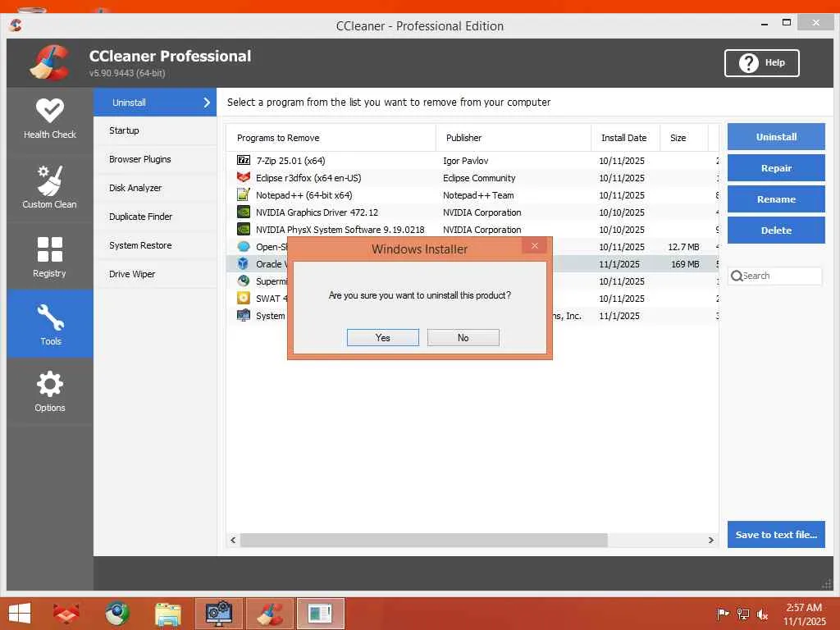The height and width of the screenshot is (630, 840).
Task: Click the Eclipse r3dfox program icon
Action: [243, 177]
